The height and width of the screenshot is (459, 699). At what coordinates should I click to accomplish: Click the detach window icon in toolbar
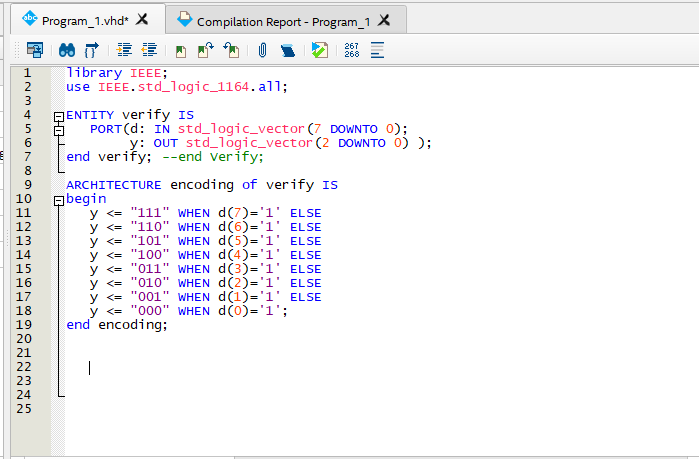click(35, 50)
